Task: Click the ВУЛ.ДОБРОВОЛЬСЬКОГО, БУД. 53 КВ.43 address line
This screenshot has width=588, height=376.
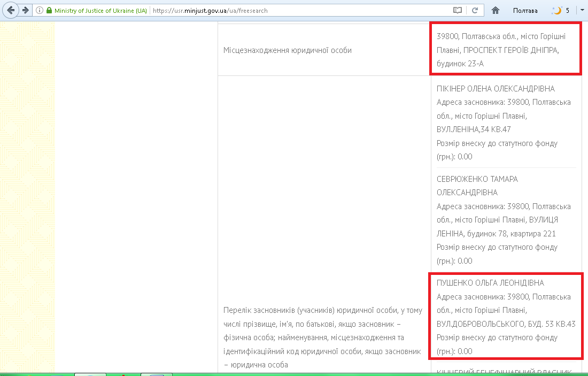Action: tap(505, 324)
